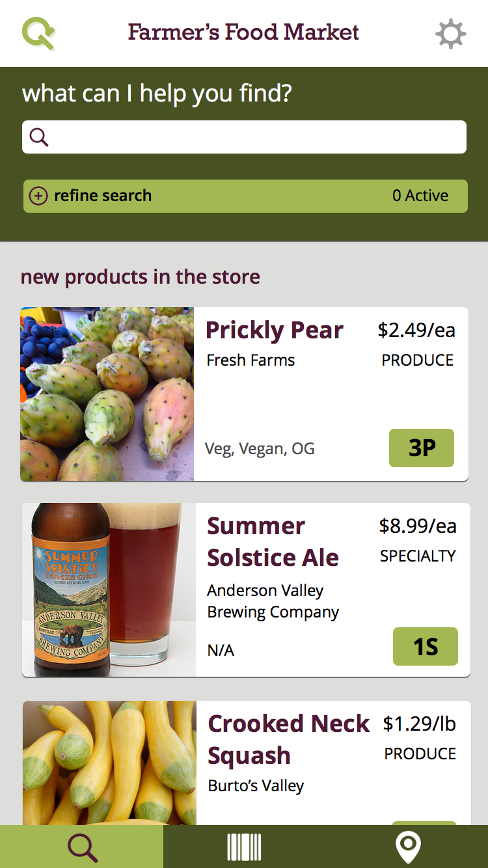The width and height of the screenshot is (488, 868).
Task: Select the Summer Solstice Ale title
Action: [273, 541]
